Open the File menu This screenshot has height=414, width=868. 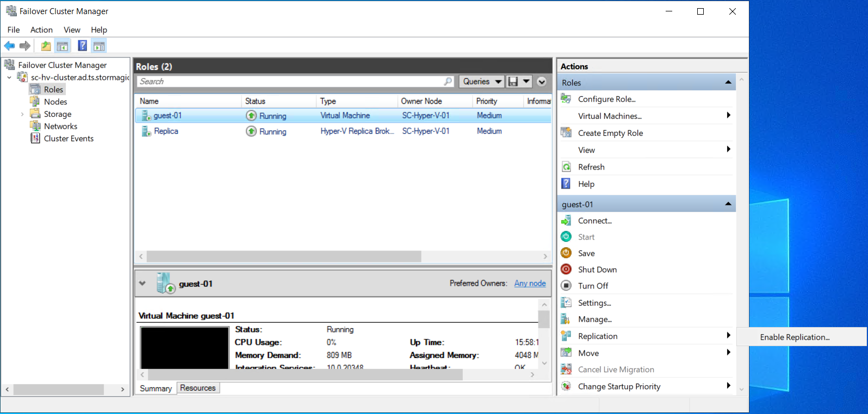coord(14,30)
